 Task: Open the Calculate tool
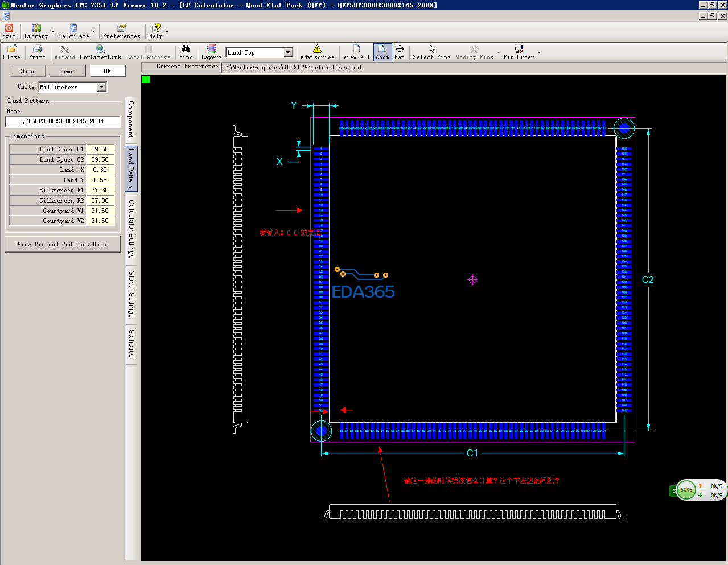[73, 31]
